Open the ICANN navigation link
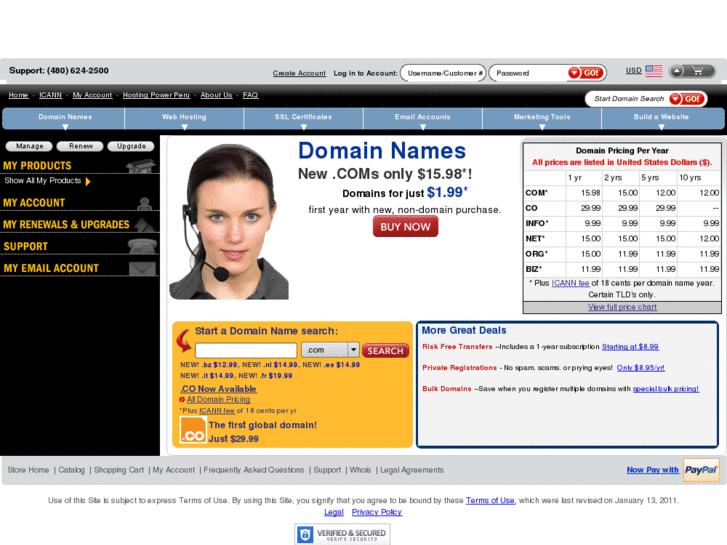The width and height of the screenshot is (727, 545). [x=51, y=95]
